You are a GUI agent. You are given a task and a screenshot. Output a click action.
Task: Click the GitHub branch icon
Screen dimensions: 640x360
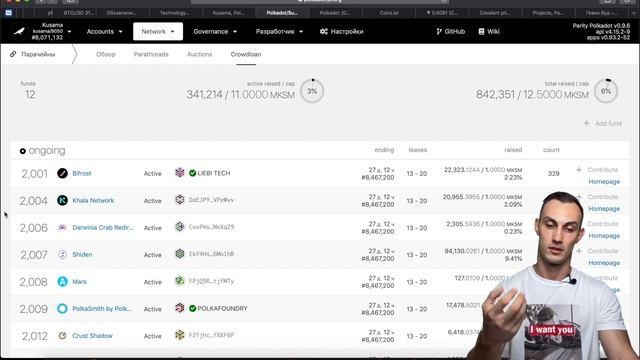439,31
